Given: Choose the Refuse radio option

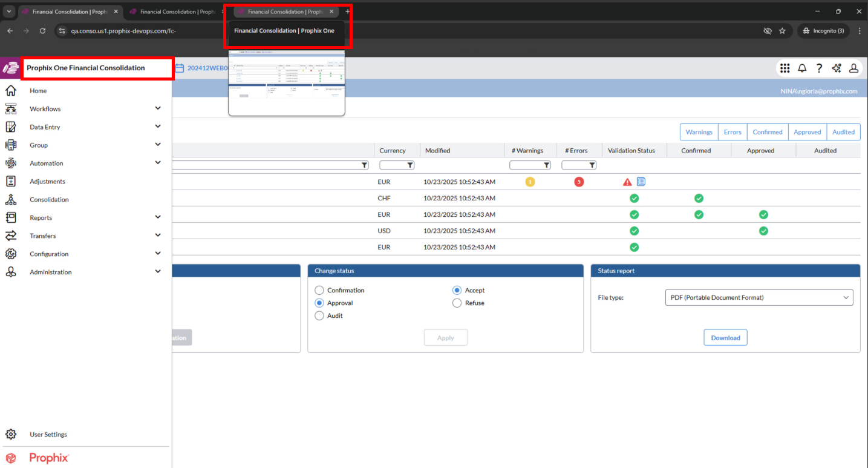Looking at the screenshot, I should [x=457, y=303].
